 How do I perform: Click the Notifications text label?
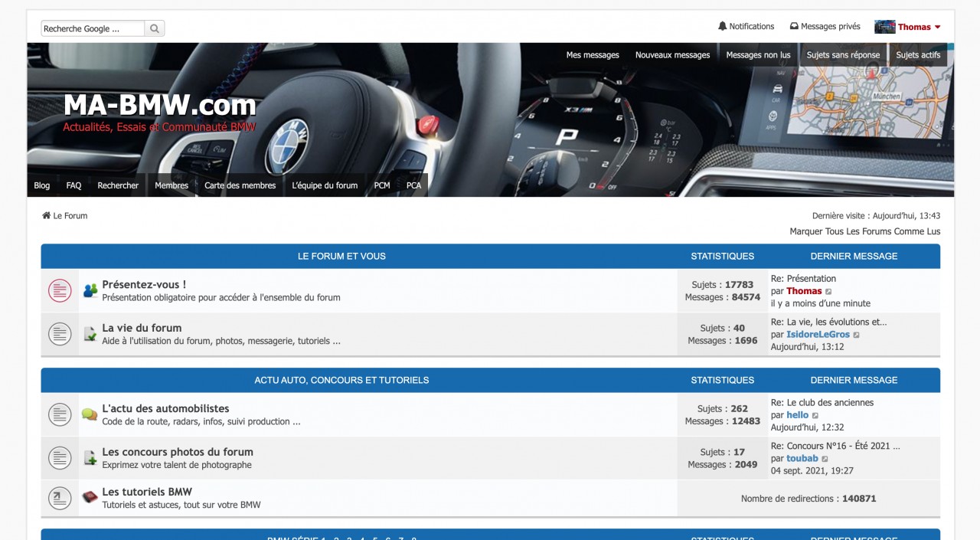coord(752,26)
